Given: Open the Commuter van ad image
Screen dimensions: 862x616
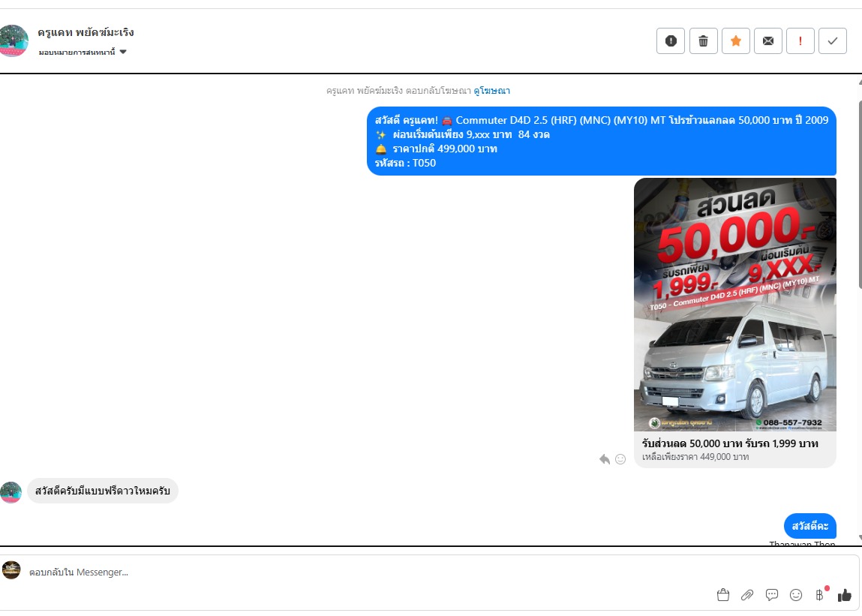Looking at the screenshot, I should pyautogui.click(x=735, y=305).
